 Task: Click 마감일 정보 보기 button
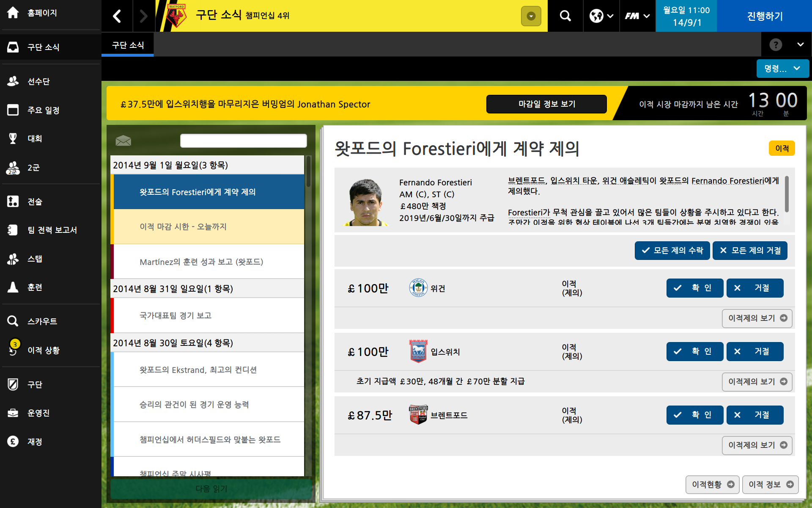546,104
